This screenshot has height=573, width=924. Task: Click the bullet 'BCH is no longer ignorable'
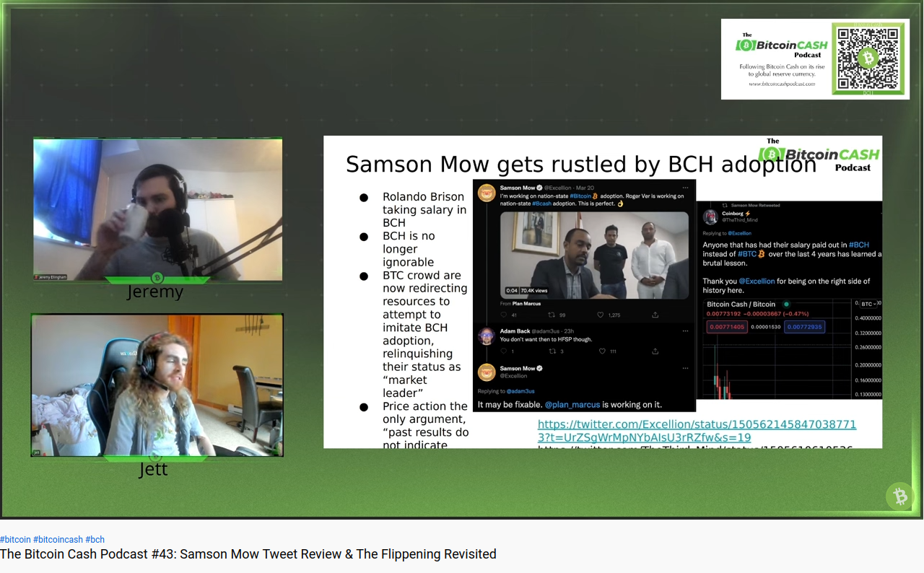click(x=409, y=249)
